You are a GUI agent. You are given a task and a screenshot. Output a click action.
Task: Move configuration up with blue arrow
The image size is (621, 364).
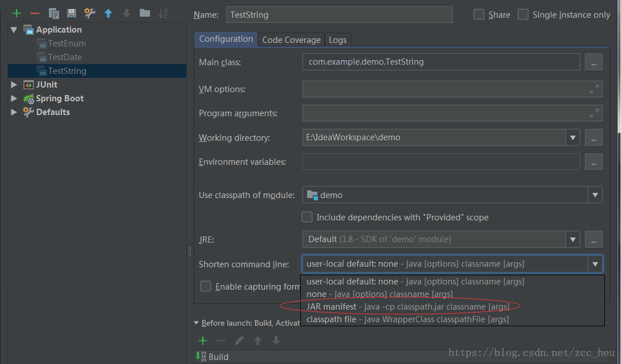[x=108, y=13]
